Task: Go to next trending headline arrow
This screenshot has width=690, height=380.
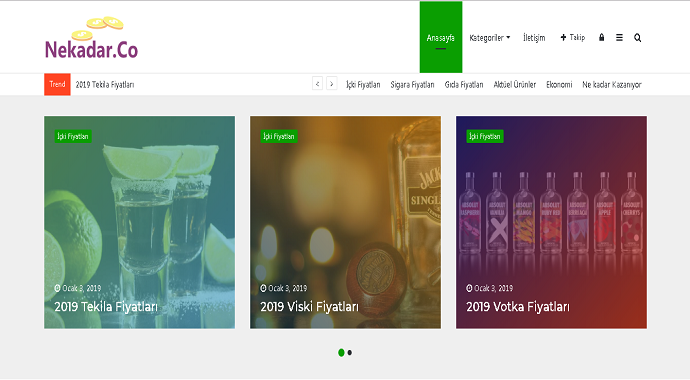Action: click(332, 84)
